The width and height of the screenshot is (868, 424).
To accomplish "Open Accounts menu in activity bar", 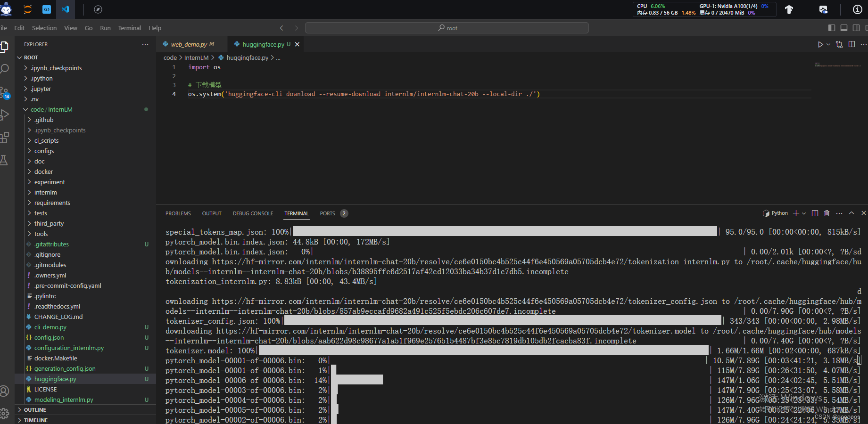I will [4, 391].
